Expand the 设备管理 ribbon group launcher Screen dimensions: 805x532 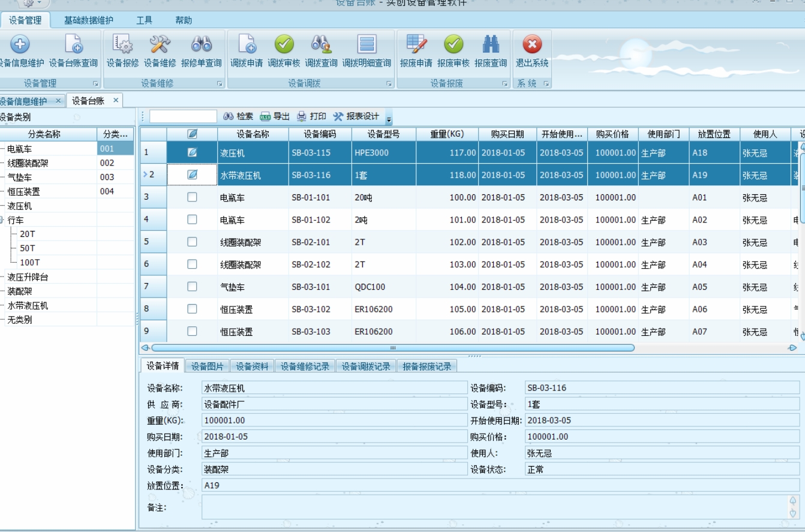[x=95, y=84]
